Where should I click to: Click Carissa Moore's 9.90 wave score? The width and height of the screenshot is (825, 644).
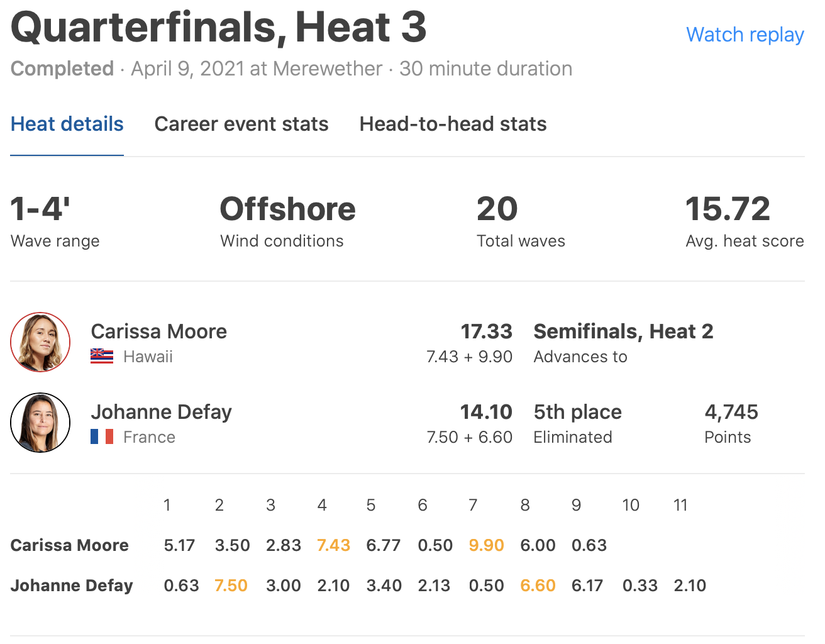tap(486, 545)
